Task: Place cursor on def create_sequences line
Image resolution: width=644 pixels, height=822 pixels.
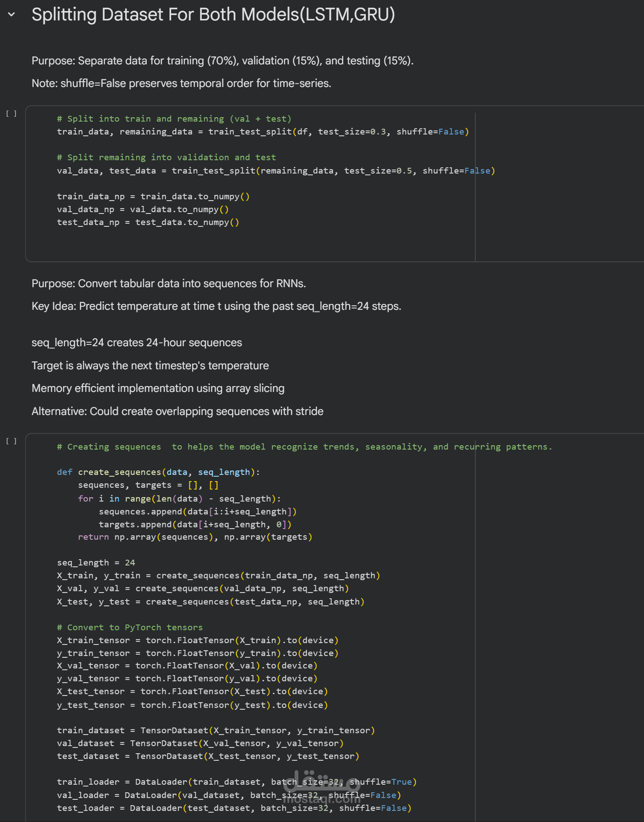Action: (x=158, y=472)
